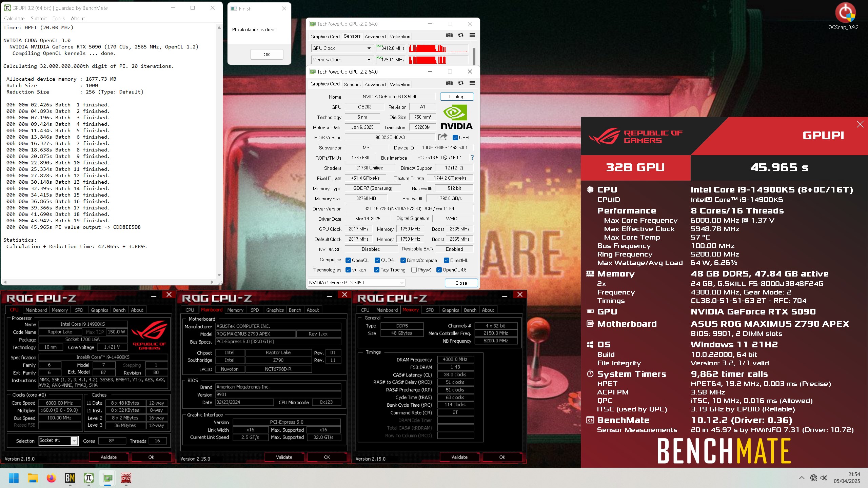Open the Tools menu in GPUPI
This screenshot has height=488, width=868.
point(58,19)
